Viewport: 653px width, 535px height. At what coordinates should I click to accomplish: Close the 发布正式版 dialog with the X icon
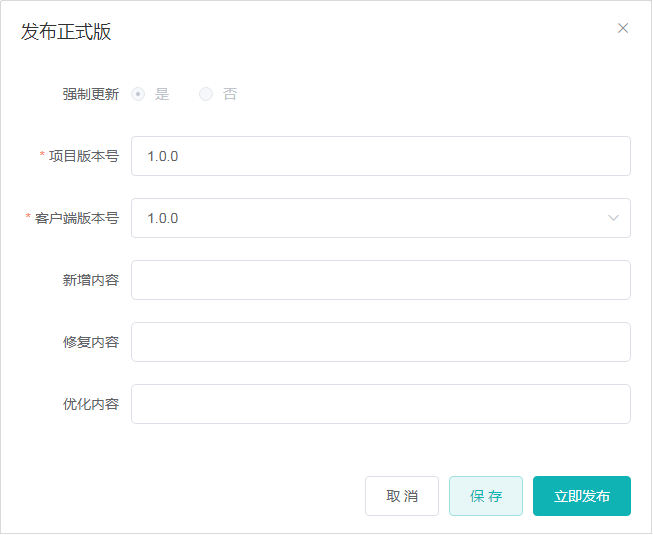tap(623, 28)
